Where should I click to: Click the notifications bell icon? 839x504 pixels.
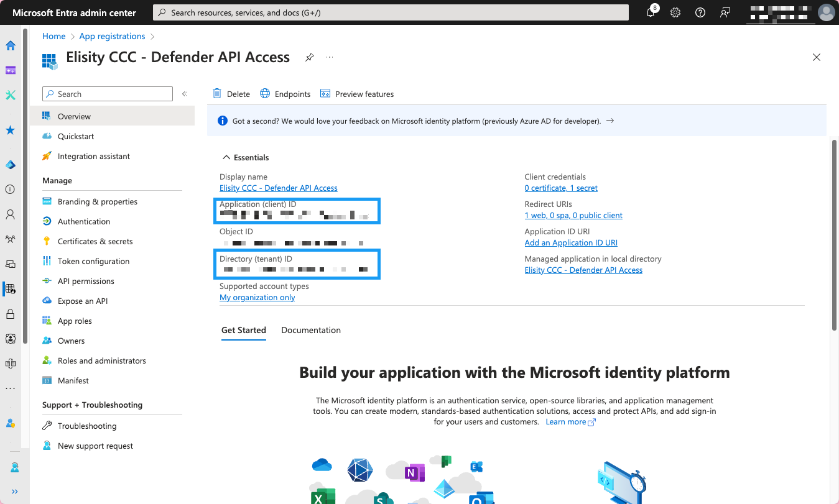[x=651, y=12]
